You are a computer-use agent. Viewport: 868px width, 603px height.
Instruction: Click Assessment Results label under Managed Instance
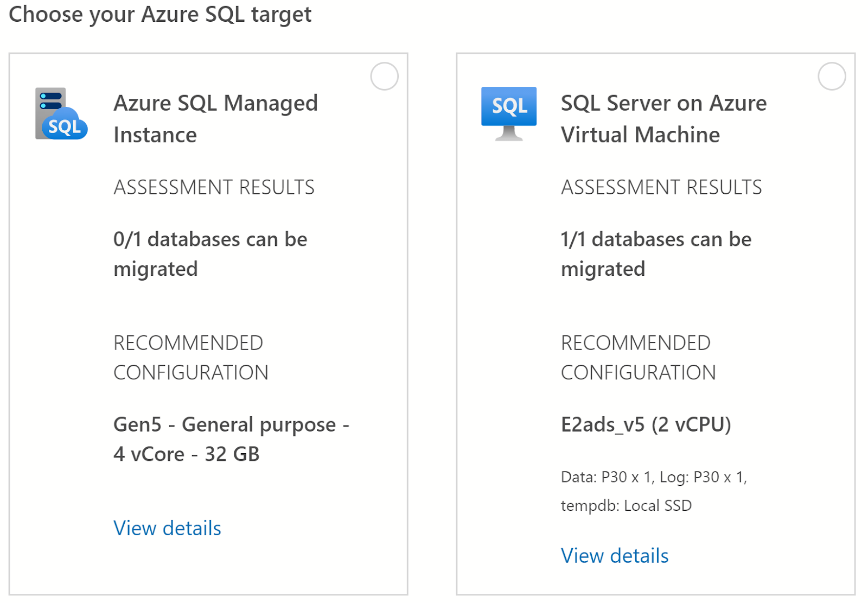pyautogui.click(x=214, y=187)
